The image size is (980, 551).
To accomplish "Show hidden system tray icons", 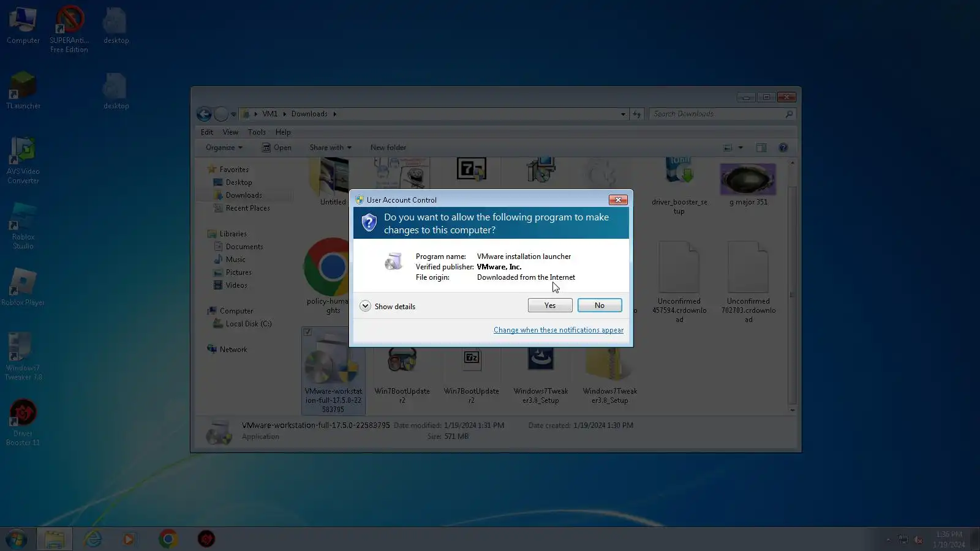I will pos(888,539).
